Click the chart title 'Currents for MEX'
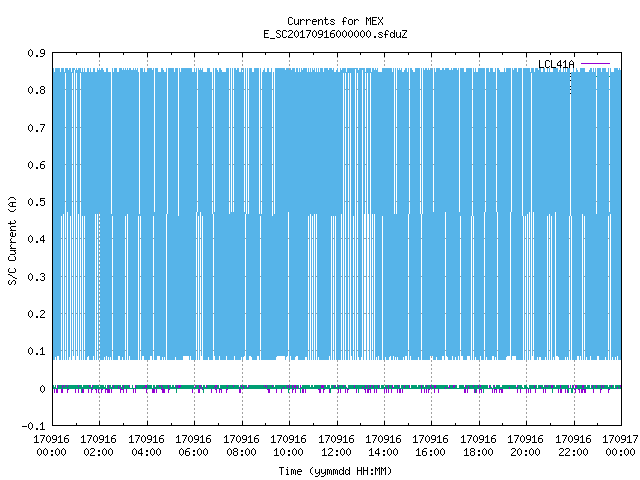The width and height of the screenshot is (640, 480). coord(335,21)
